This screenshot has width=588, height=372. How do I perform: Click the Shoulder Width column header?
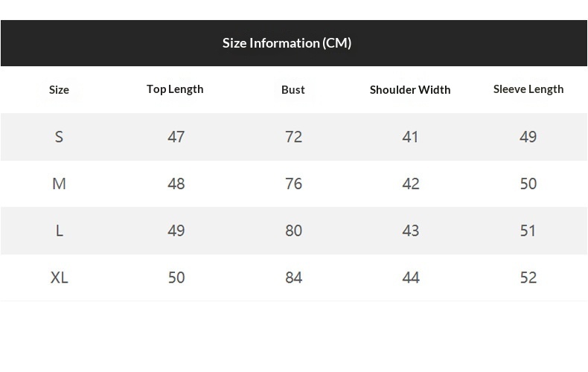tap(410, 90)
